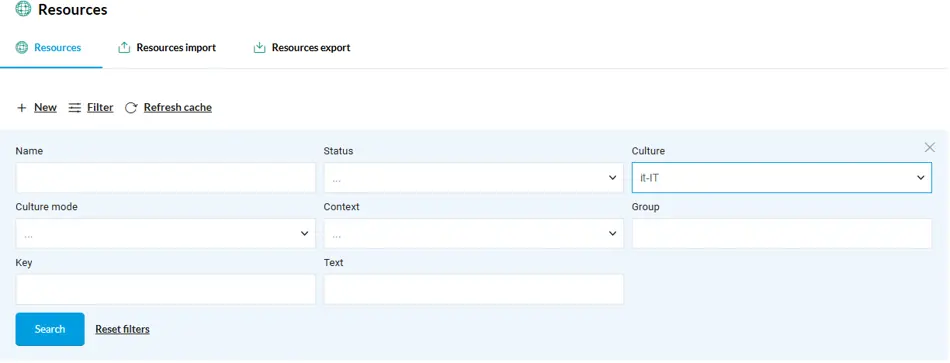
Task: Focus the Group input field
Action: pyautogui.click(x=782, y=233)
